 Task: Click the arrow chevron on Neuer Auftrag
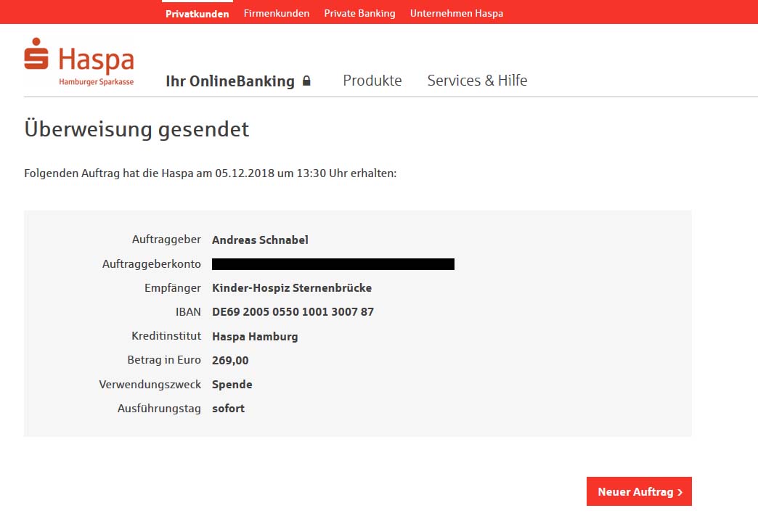tap(680, 492)
